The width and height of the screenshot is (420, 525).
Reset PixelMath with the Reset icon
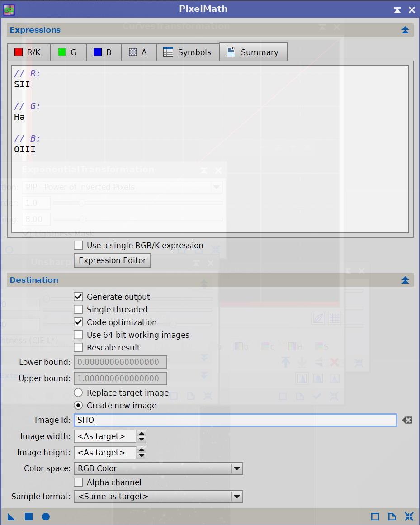409,516
